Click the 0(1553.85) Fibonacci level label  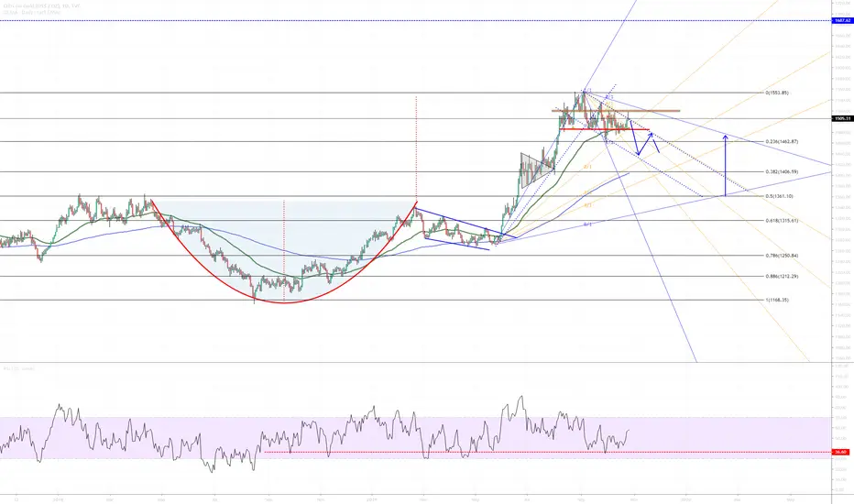[x=777, y=93]
